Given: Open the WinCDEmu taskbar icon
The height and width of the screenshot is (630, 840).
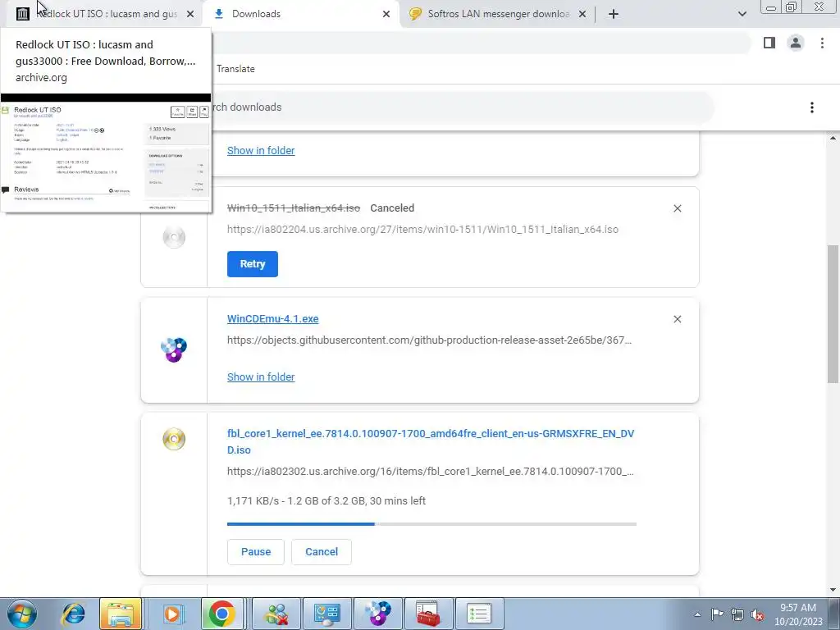Looking at the screenshot, I should (377, 614).
